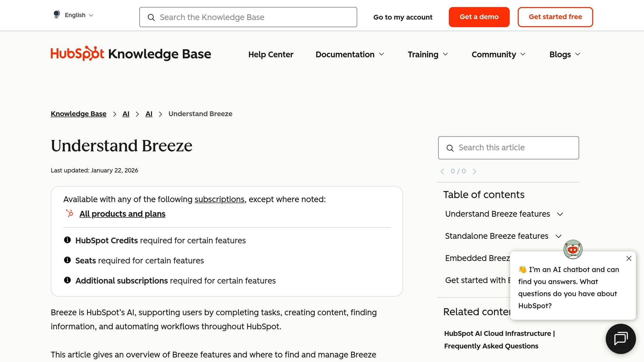Click the info icon beside Additional subscriptions
The image size is (644, 362).
(67, 280)
